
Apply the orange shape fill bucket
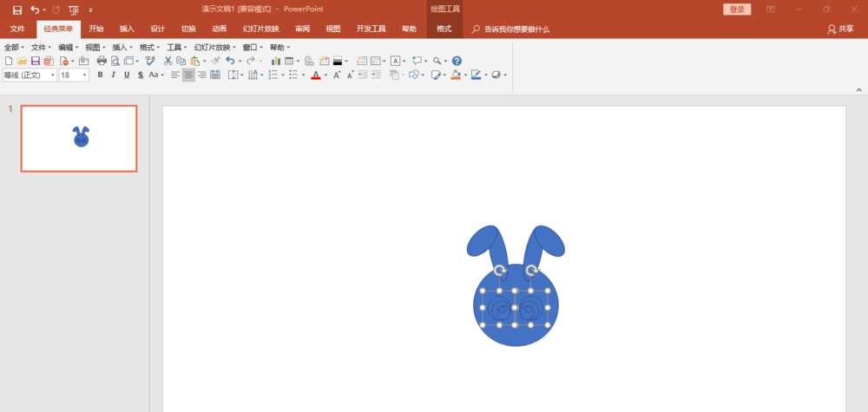click(456, 75)
